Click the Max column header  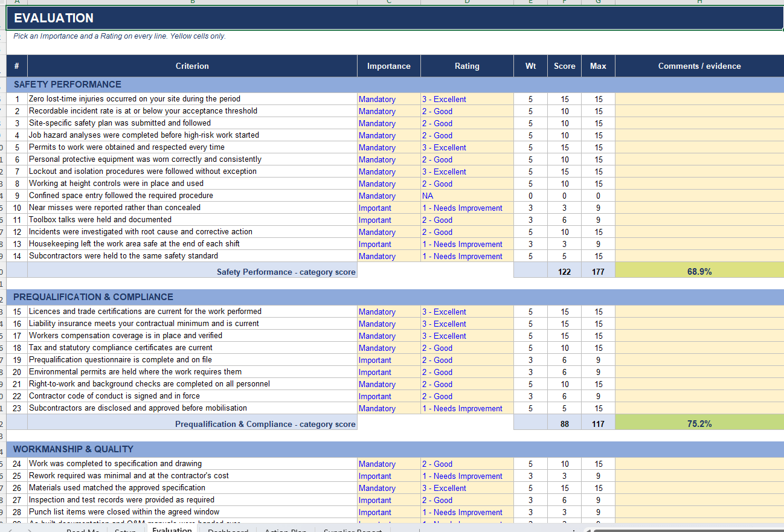tap(598, 66)
